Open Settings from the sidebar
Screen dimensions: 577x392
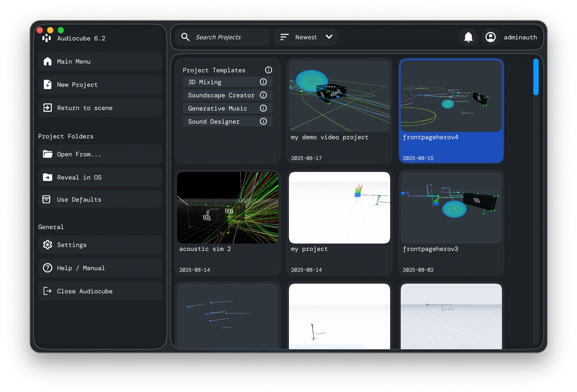click(100, 245)
